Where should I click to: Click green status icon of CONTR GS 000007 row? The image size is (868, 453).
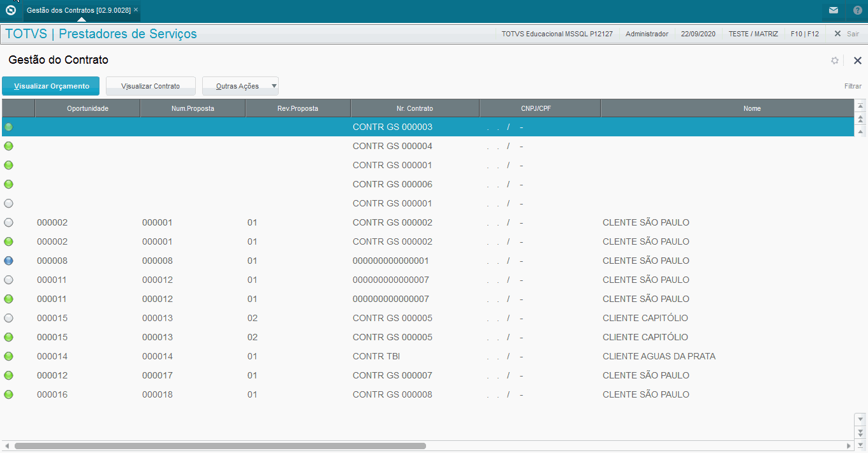pyautogui.click(x=8, y=375)
